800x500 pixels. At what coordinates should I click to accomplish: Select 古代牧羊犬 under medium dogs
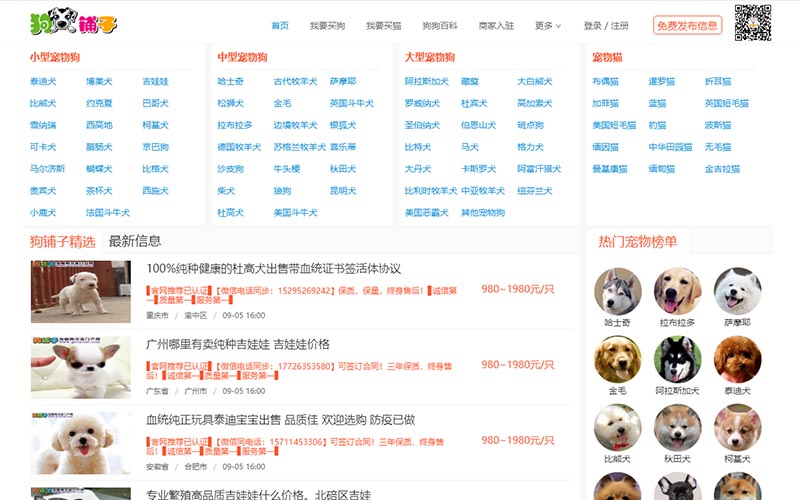click(295, 81)
